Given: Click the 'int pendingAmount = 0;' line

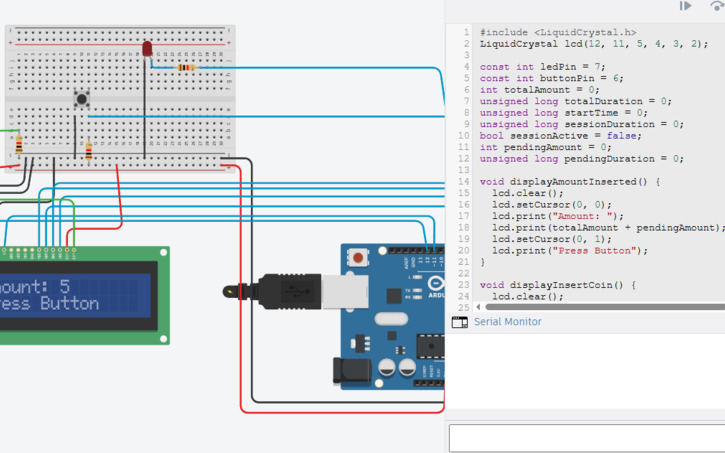Looking at the screenshot, I should (x=546, y=147).
